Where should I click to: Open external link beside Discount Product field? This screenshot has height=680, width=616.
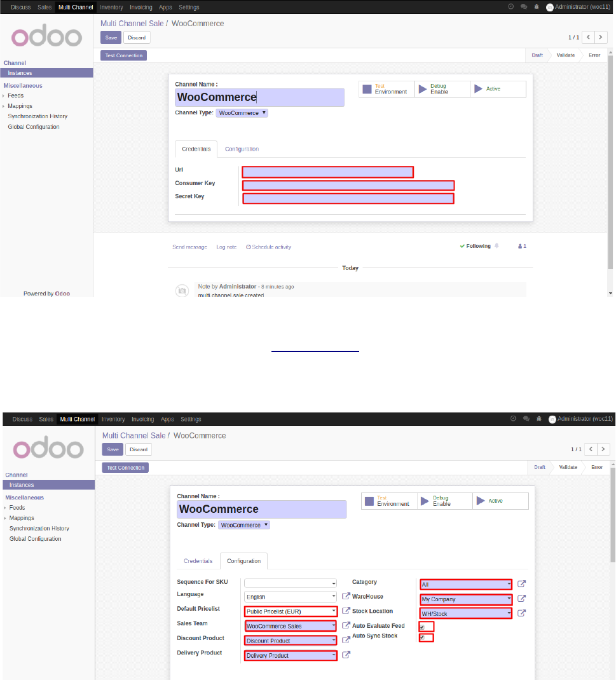point(346,640)
